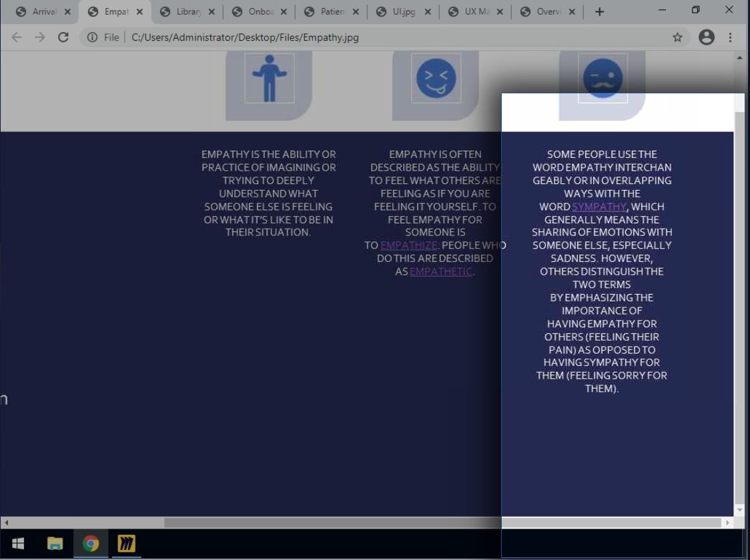The width and height of the screenshot is (750, 560).
Task: Click the shrugging person icon
Action: point(270,79)
